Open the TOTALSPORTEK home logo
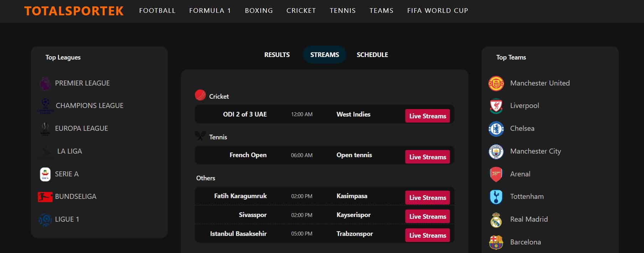 coord(74,11)
